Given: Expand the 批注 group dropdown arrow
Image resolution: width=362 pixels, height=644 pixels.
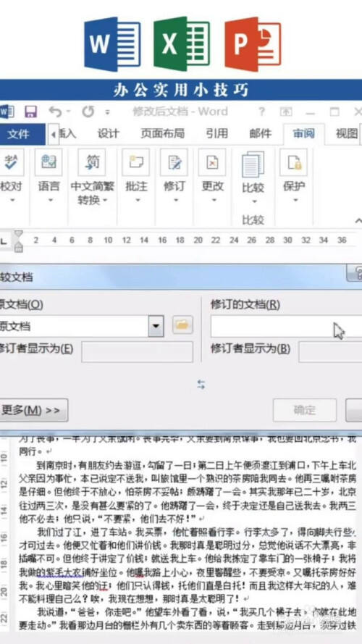Looking at the screenshot, I should (138, 201).
